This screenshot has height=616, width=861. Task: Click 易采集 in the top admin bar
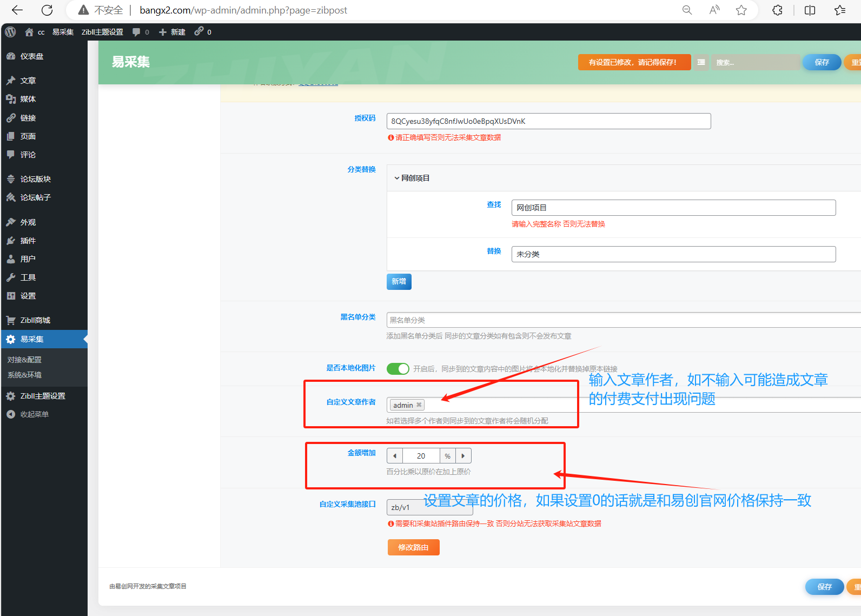[x=63, y=32]
